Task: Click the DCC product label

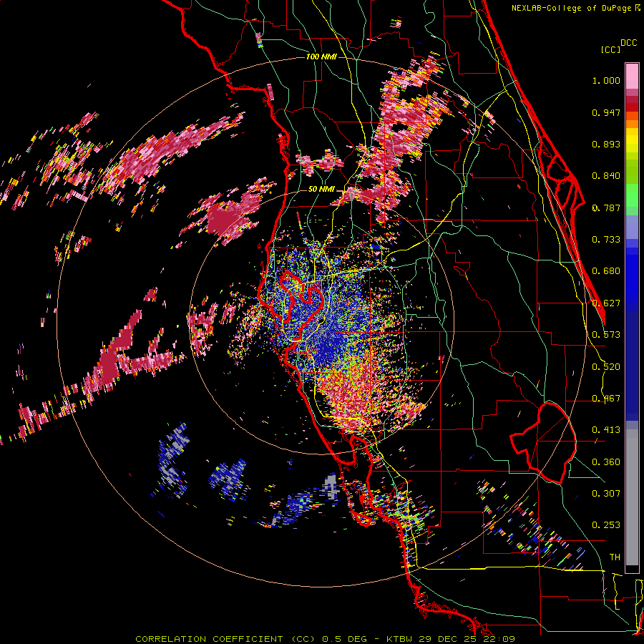Action: pyautogui.click(x=629, y=43)
